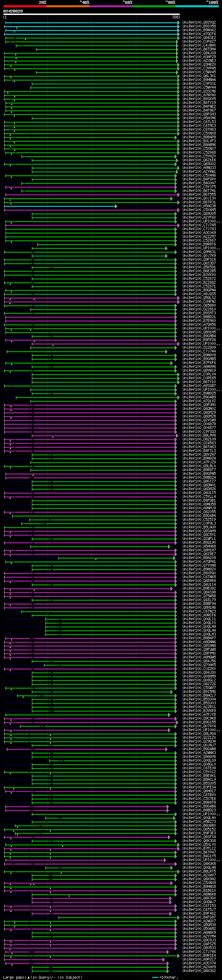Select label UniRef100_B0LVF3
This screenshot has height=980, width=222.
point(199,141)
